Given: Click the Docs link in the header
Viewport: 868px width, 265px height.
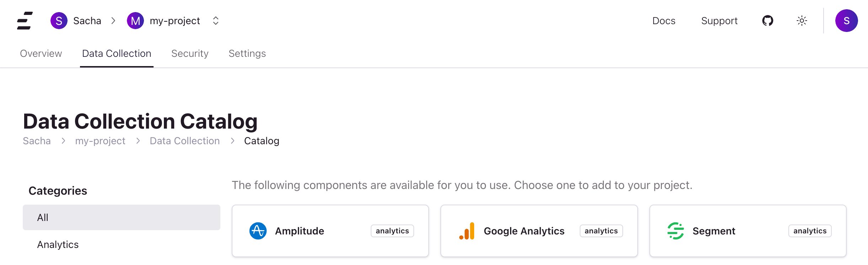Looking at the screenshot, I should tap(664, 21).
